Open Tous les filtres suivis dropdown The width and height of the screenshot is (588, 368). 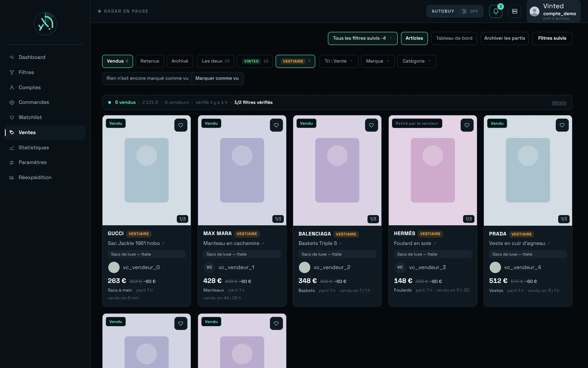(363, 38)
